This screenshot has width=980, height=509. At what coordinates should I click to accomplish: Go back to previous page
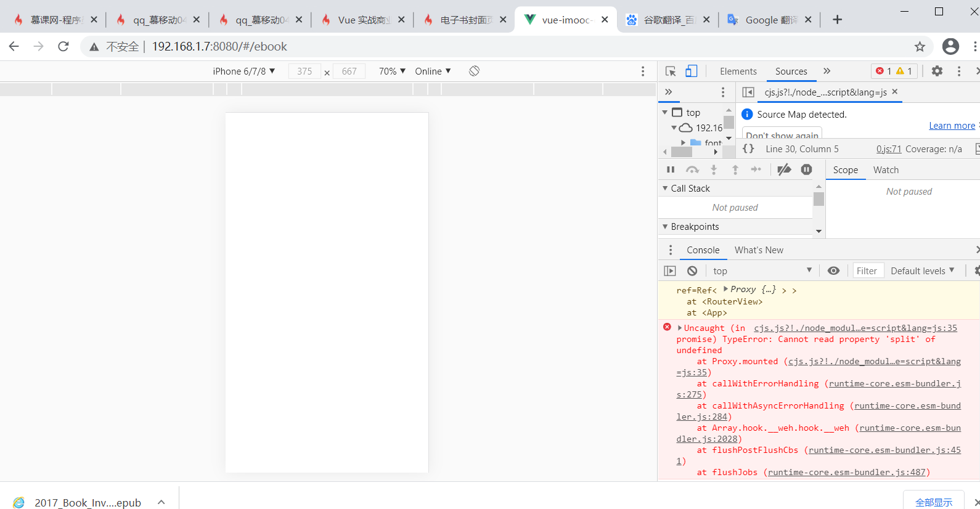tap(14, 46)
